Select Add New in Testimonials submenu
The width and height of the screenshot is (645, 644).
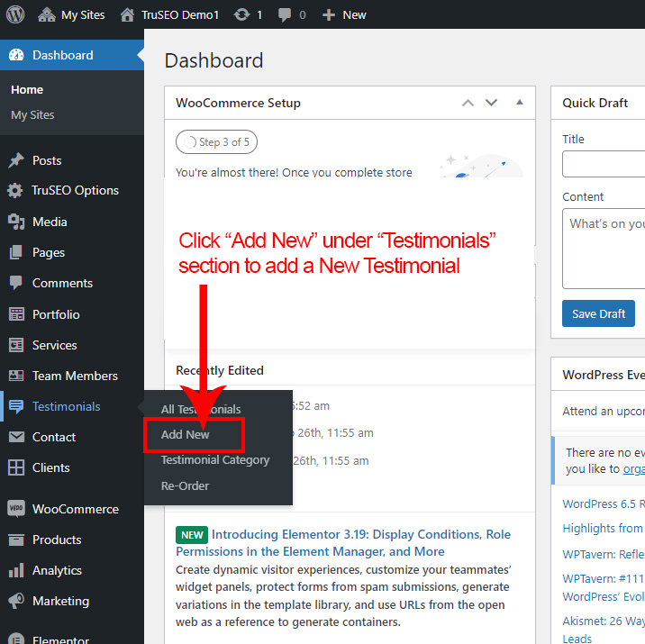click(x=186, y=434)
